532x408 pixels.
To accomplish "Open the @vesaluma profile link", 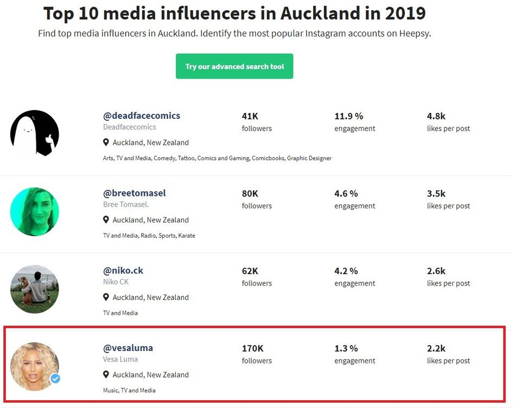I will tap(128, 348).
